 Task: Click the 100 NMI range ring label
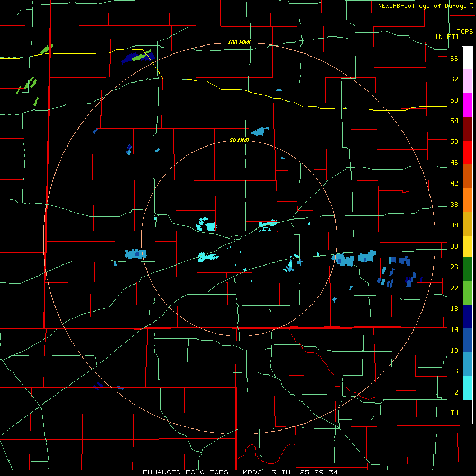coord(239,42)
